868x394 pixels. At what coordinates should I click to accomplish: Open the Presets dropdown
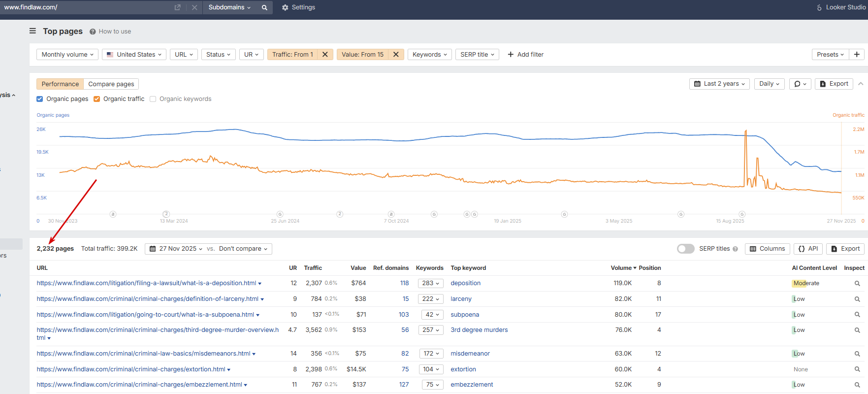[831, 55]
